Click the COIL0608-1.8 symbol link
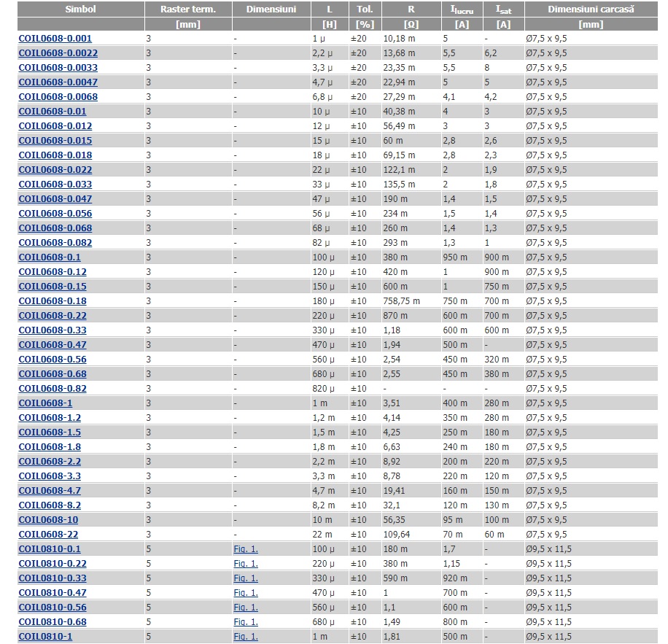668x644 pixels. click(50, 447)
